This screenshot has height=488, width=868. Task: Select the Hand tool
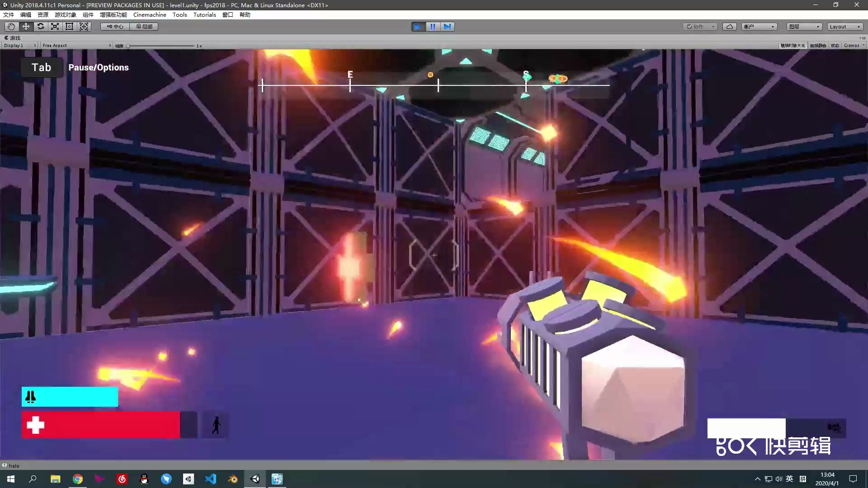click(x=11, y=27)
